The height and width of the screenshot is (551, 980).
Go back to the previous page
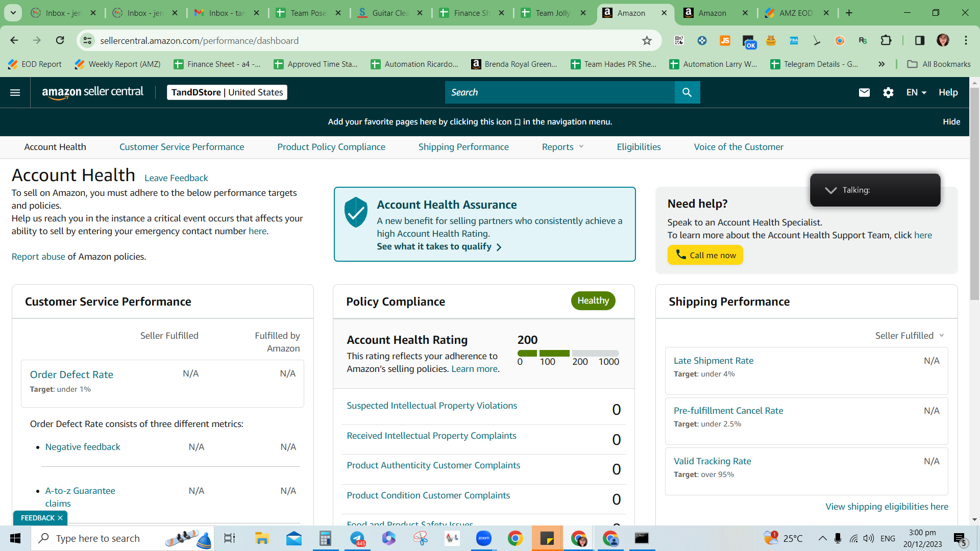(14, 40)
